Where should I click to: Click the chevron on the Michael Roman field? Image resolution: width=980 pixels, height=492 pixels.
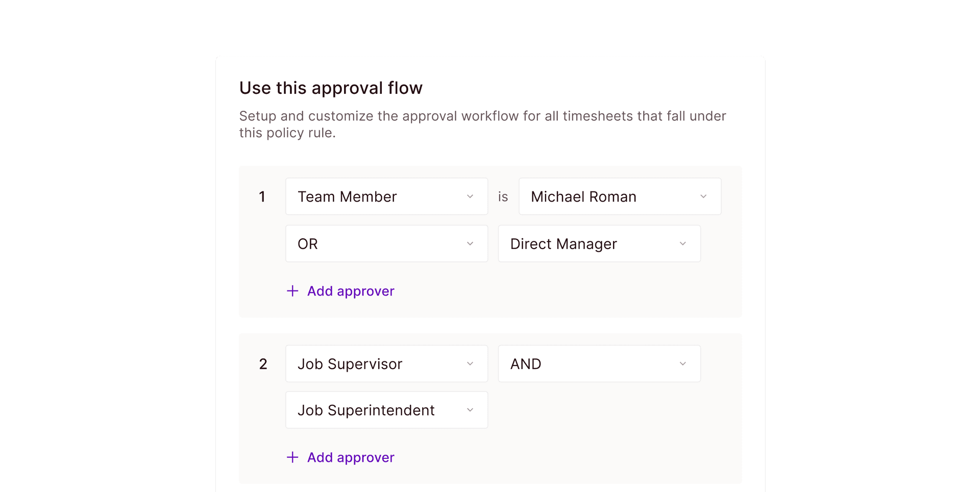[703, 196]
